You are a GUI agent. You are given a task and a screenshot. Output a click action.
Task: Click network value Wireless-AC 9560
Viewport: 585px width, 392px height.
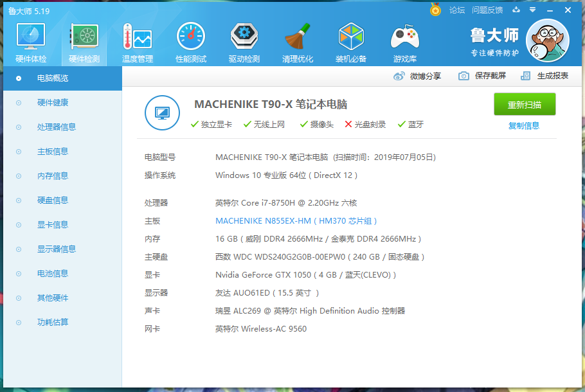coord(261,329)
